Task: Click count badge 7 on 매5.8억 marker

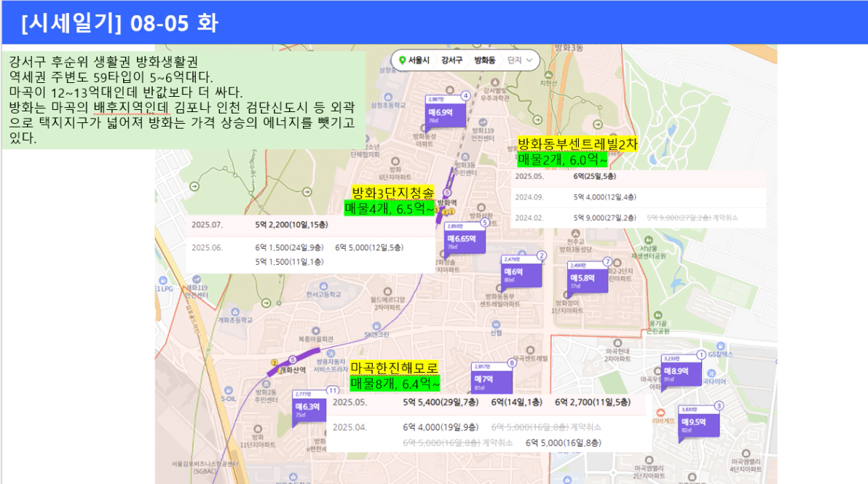Action: (607, 261)
